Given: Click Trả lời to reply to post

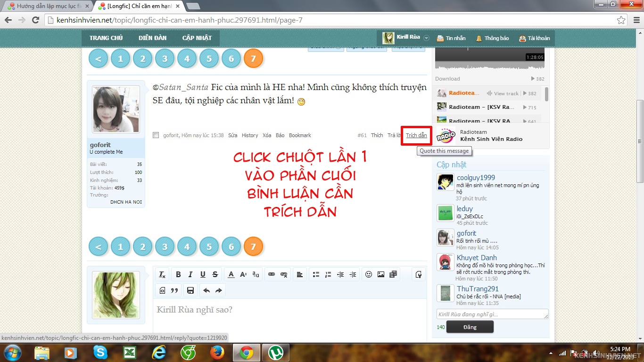Looking at the screenshot, I should (x=394, y=135).
